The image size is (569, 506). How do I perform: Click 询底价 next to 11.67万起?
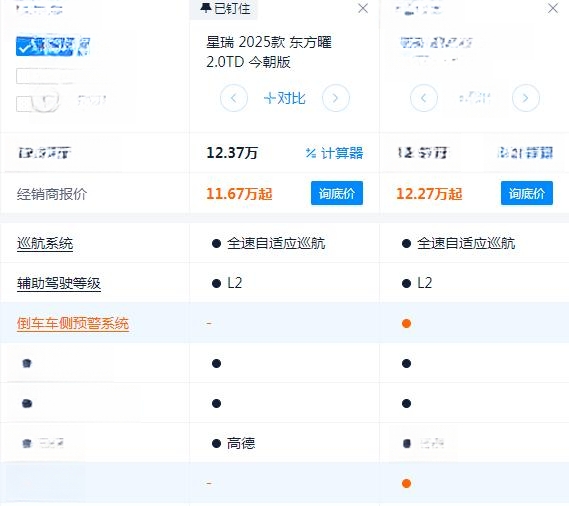point(337,193)
